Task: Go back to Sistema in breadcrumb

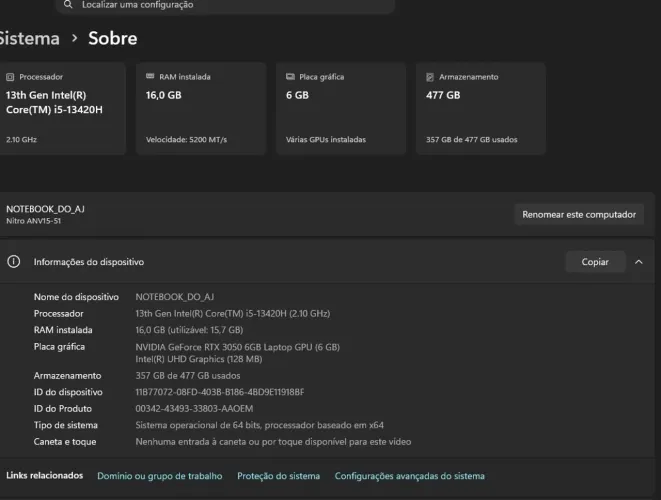Action: point(30,38)
